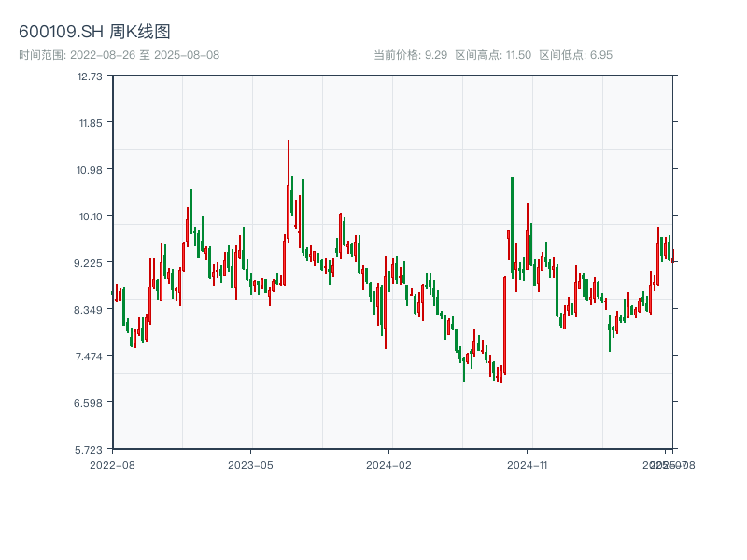Click the chart title 600109.SH 周K线图

94,32
